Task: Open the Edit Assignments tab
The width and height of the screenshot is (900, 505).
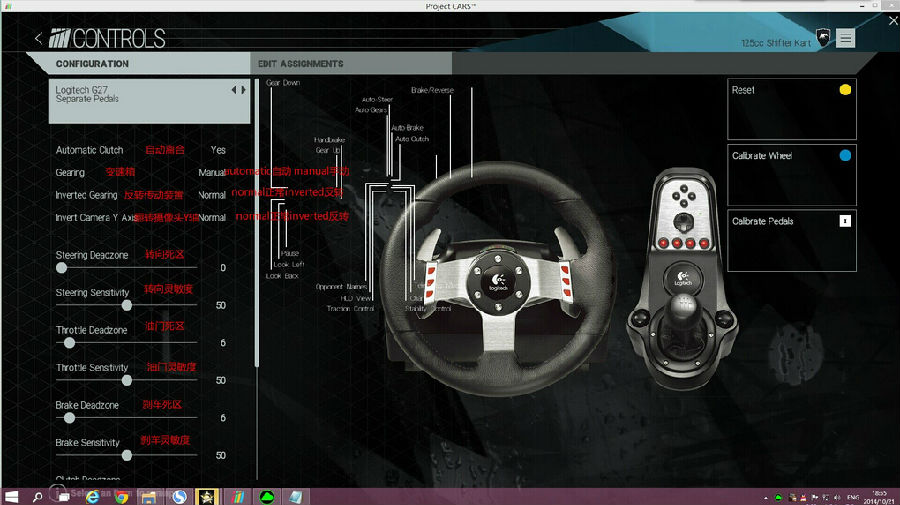Action: (x=351, y=63)
